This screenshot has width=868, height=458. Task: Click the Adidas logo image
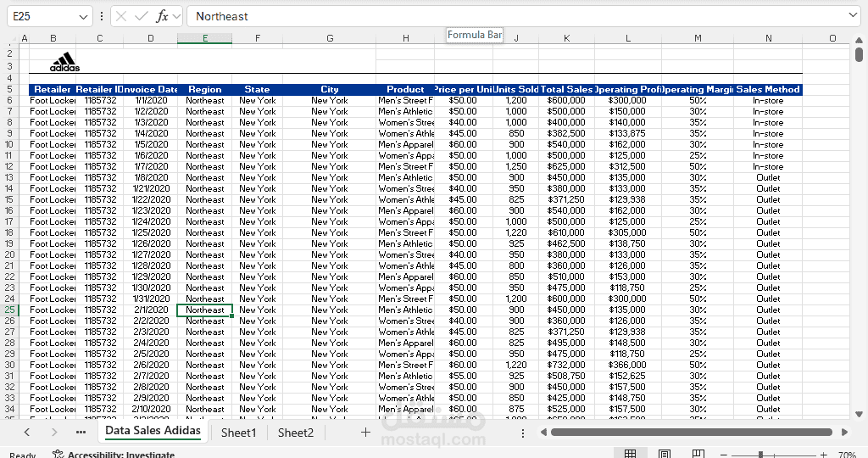coord(64,62)
